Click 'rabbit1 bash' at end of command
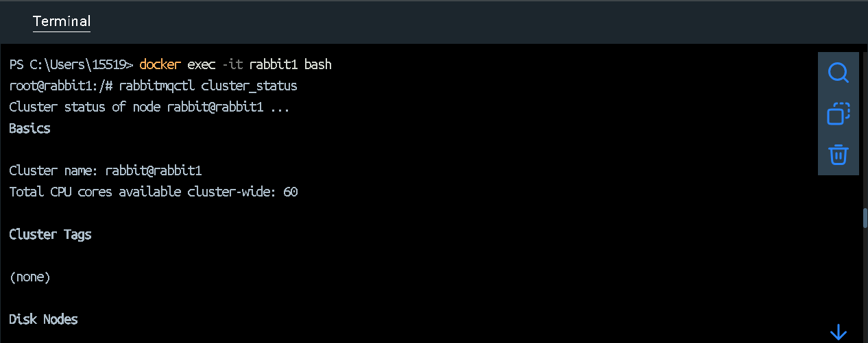868x343 pixels. 290,65
